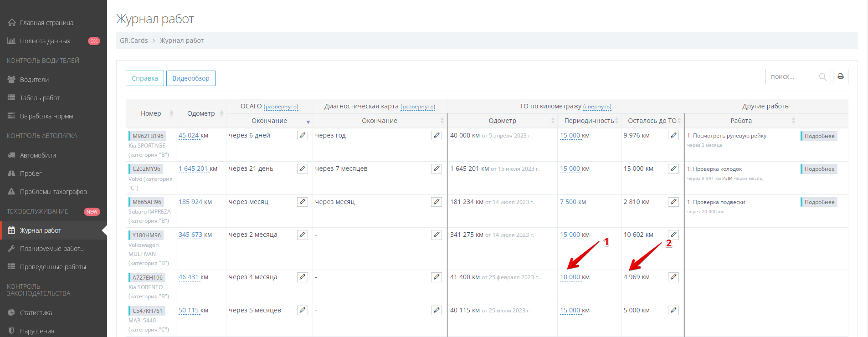868x337 pixels.
Task: Expand the ОСАГО column group
Action: pos(281,107)
